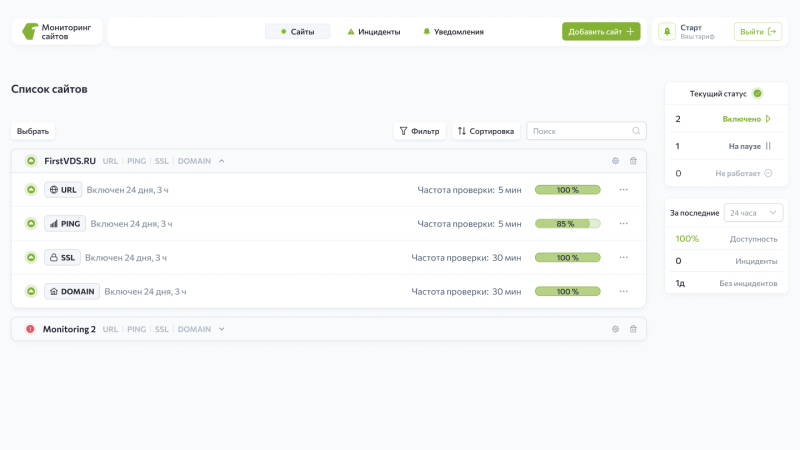
Task: Click the Список сайтов heading
Action: click(49, 89)
